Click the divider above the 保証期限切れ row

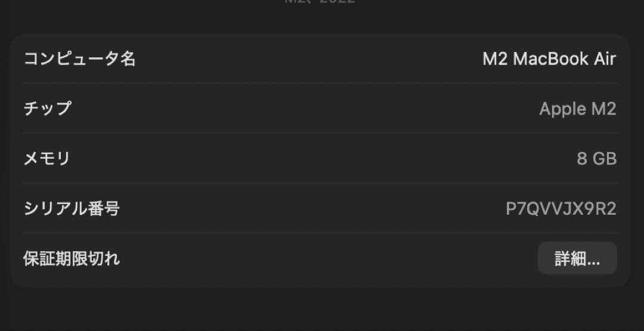[320, 233]
